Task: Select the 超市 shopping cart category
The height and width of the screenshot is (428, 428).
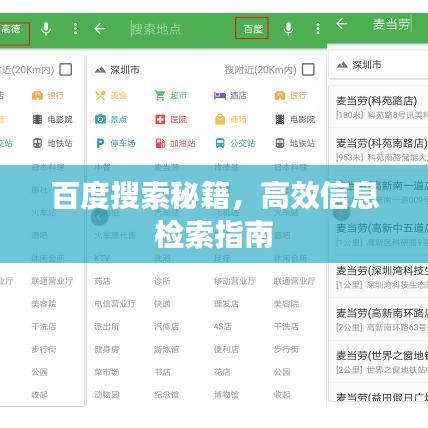Action: click(171, 96)
